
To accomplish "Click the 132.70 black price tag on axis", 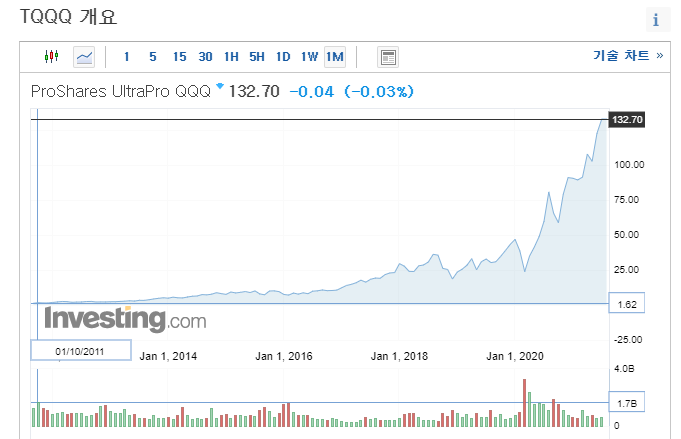I will point(627,119).
